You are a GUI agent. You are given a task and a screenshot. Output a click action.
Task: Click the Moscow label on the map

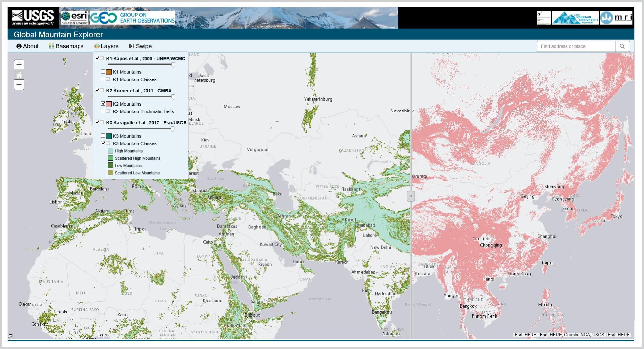(x=232, y=106)
